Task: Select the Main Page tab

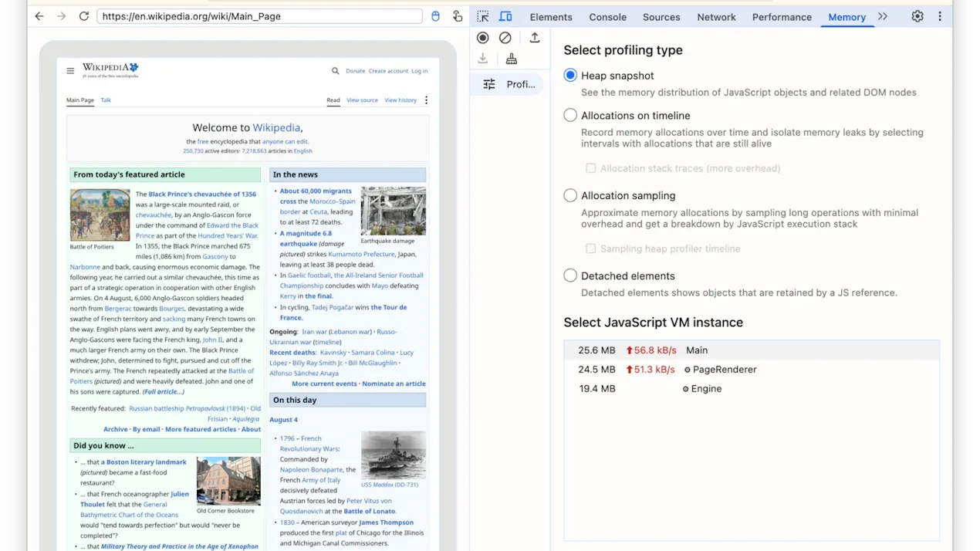Action: coord(80,100)
